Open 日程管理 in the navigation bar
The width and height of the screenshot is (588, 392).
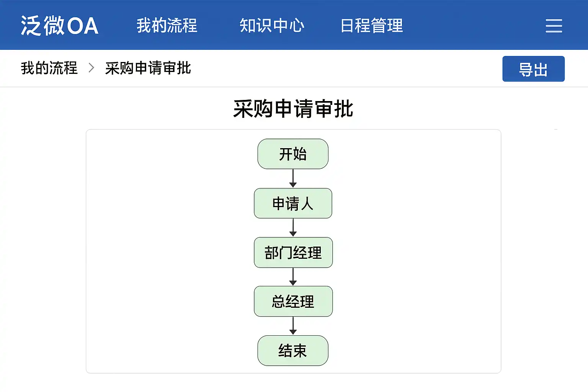pos(371,26)
